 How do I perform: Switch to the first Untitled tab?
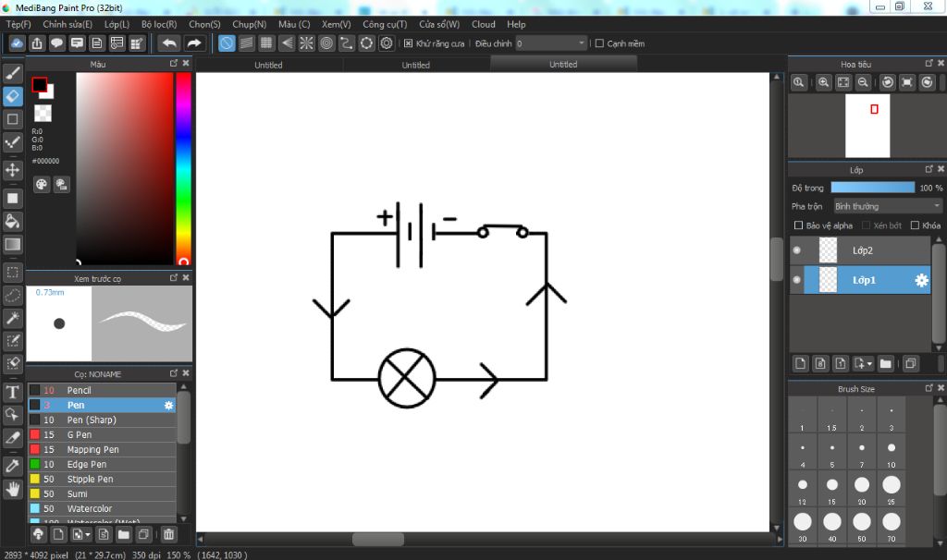(x=268, y=65)
